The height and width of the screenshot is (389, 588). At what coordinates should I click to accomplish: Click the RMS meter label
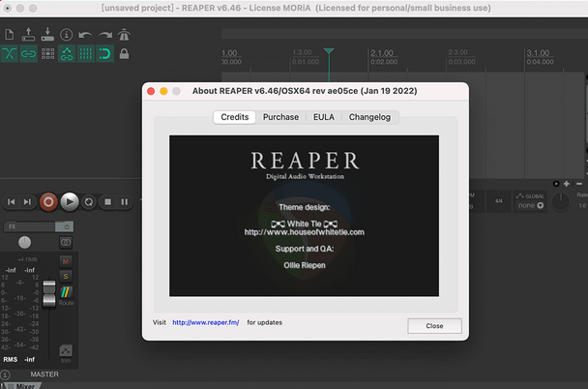click(x=11, y=359)
